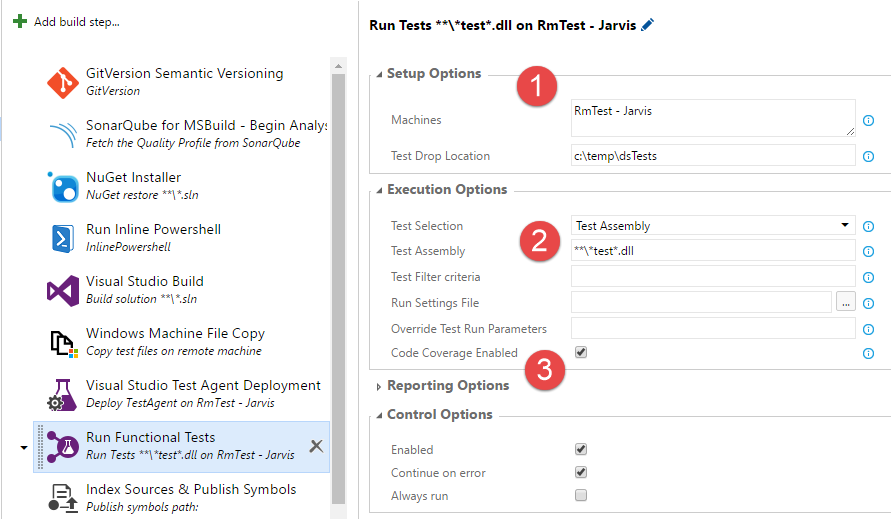Image resolution: width=891 pixels, height=519 pixels.
Task: Click the pencil icon to rename the step
Action: (x=647, y=25)
